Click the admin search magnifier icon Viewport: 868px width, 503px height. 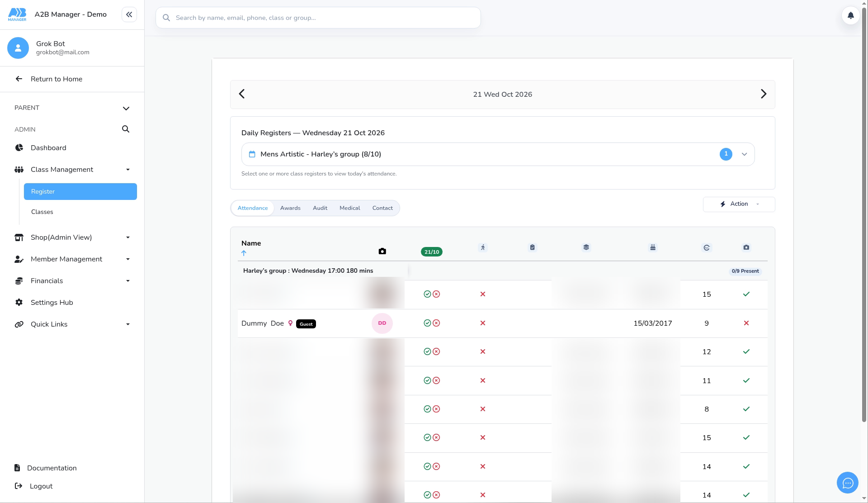click(x=126, y=129)
